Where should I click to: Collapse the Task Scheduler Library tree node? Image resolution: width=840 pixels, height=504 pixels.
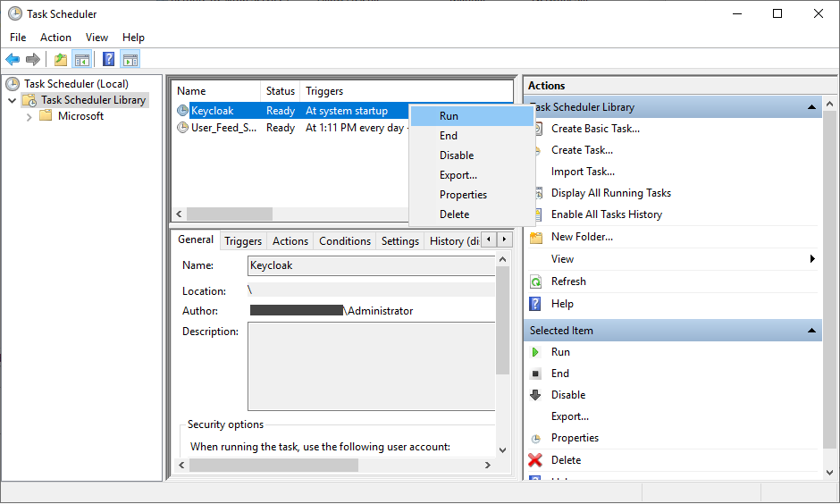[12, 100]
